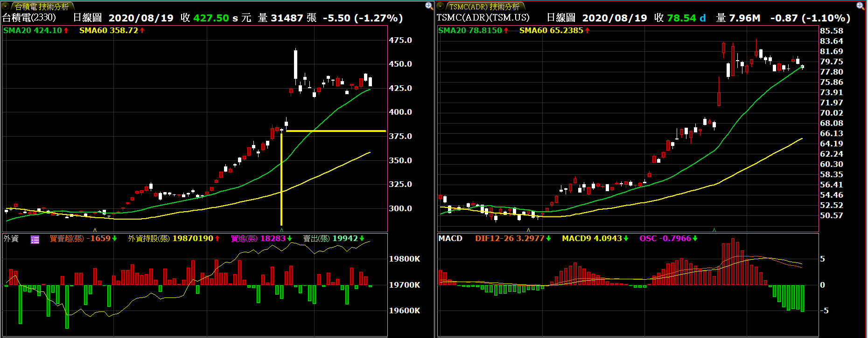The width and height of the screenshot is (868, 338).
Task: Click the zoom magnifier on the TSMC(ADR) chart
Action: pyautogui.click(x=860, y=6)
